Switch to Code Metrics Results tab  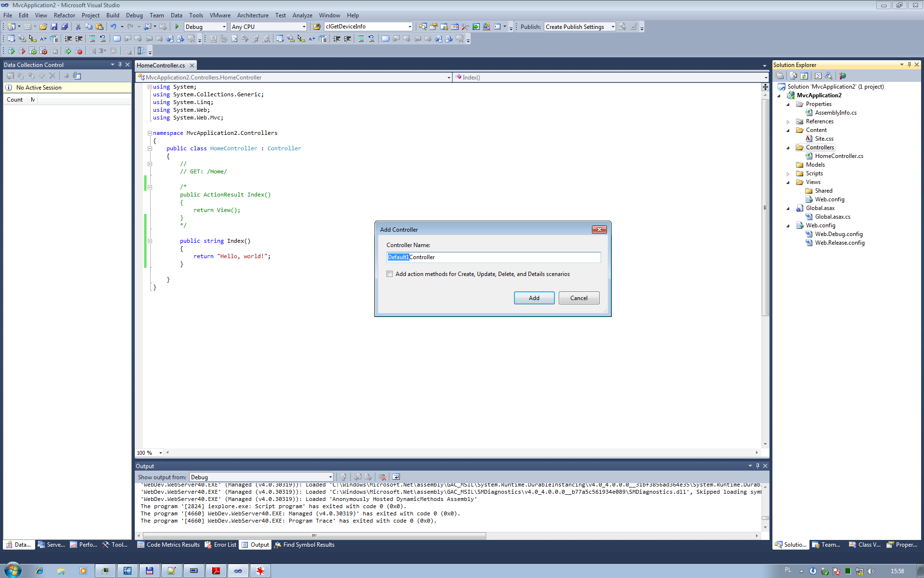tap(168, 545)
